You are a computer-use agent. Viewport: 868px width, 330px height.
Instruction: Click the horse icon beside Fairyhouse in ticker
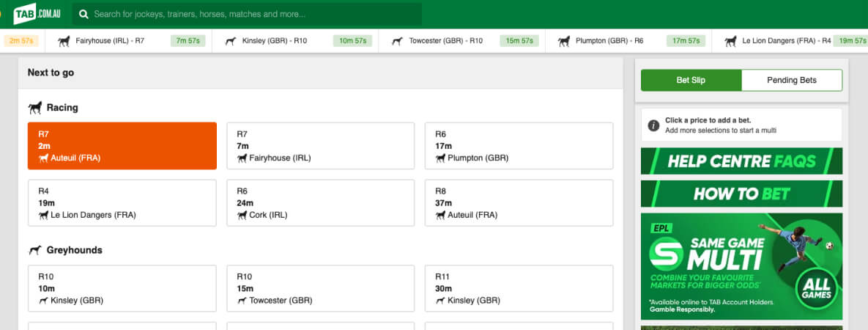coord(64,41)
